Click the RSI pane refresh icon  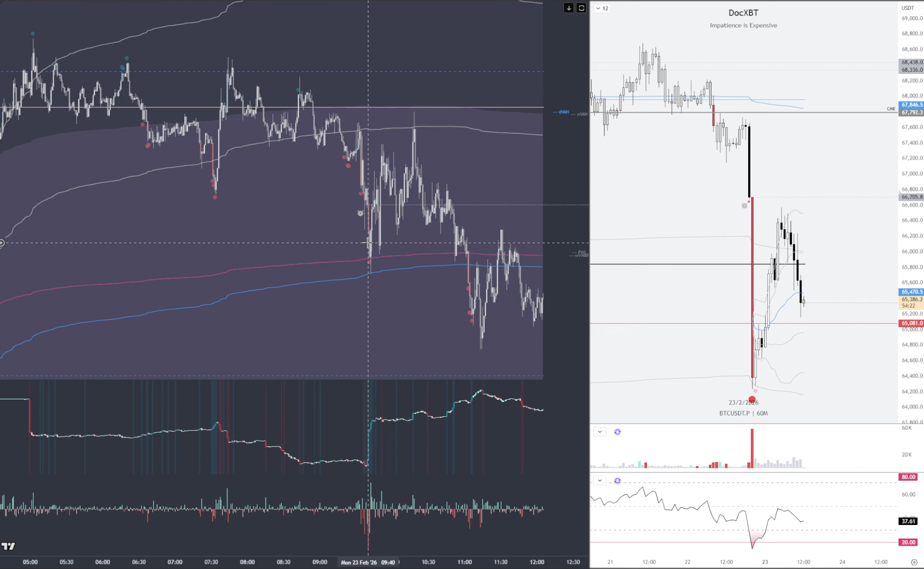pos(617,481)
